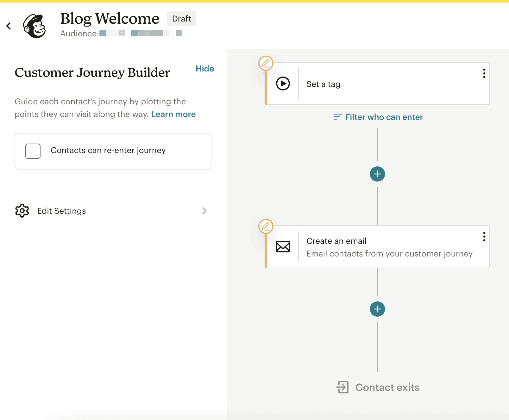Screen dimensions: 509x420
Task: Open the Edit Settings gear icon
Action: 22,211
